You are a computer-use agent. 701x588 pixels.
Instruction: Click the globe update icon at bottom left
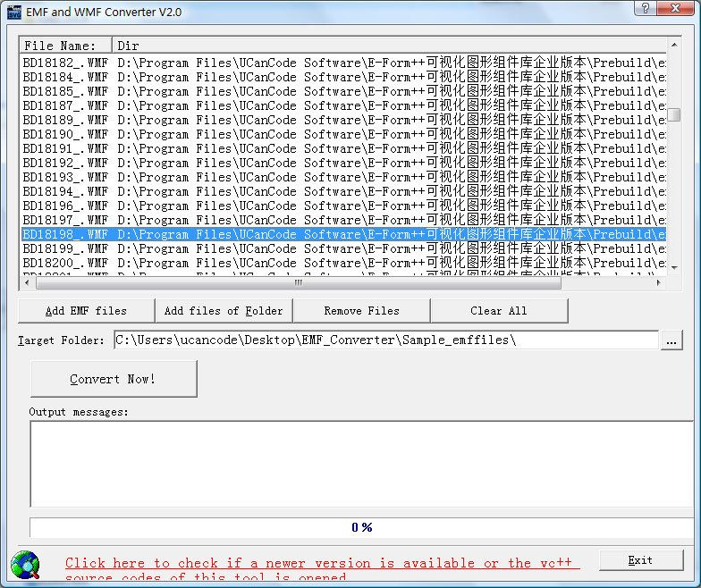point(24,565)
